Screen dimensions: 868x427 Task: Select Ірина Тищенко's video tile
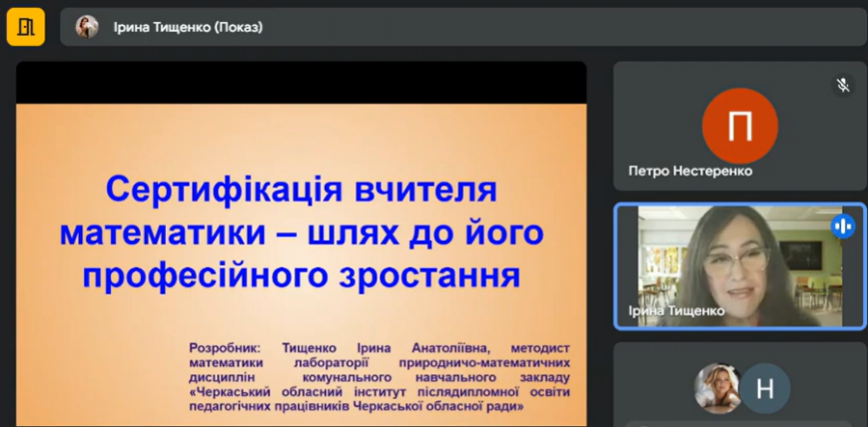(740, 267)
